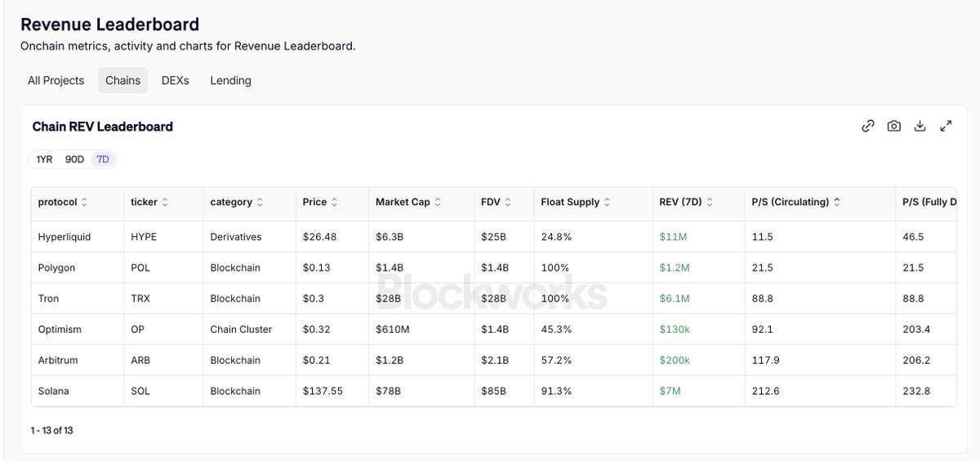Click the POL ticker cell
This screenshot has height=461, width=980.
pos(140,268)
